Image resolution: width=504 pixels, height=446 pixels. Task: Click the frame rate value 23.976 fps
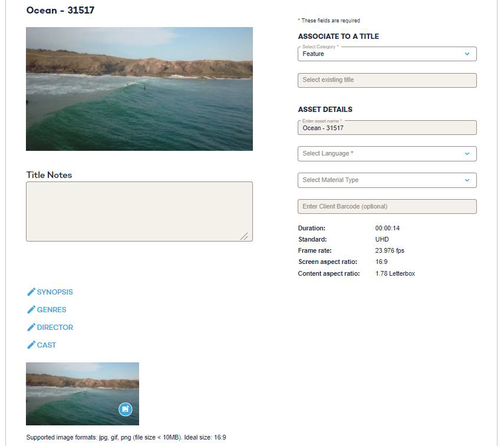(390, 250)
